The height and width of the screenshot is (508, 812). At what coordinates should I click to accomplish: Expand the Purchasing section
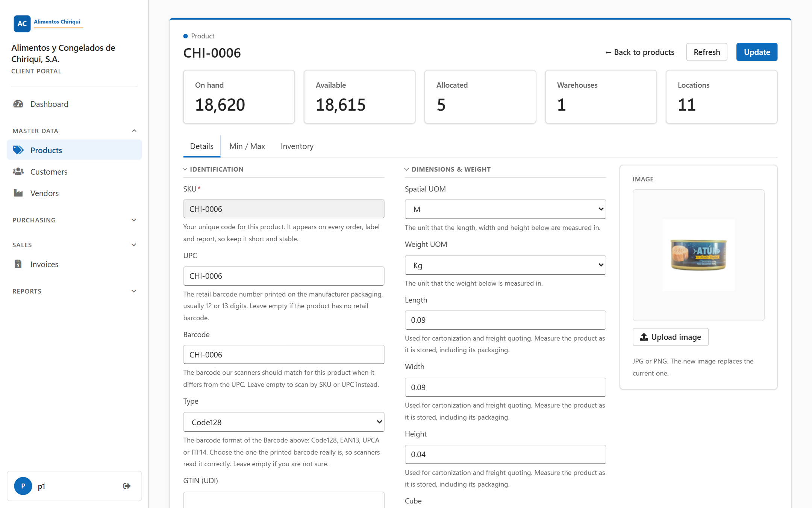pyautogui.click(x=134, y=220)
